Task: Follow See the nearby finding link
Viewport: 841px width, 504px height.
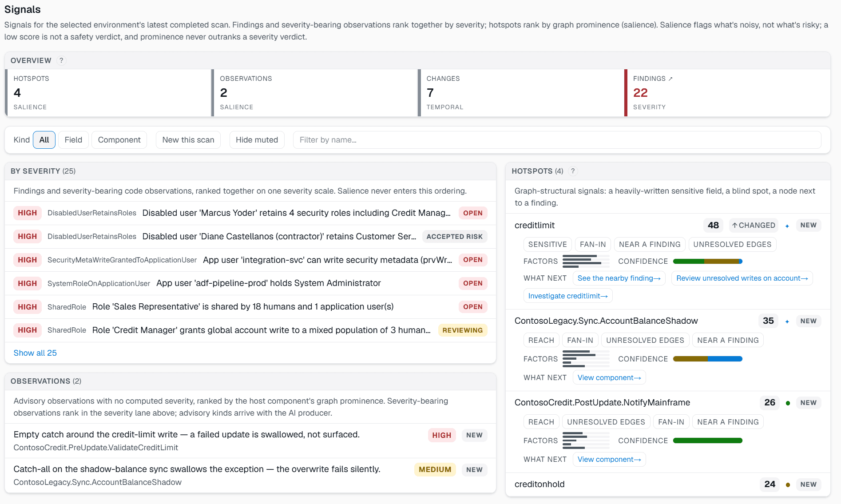Action: click(619, 278)
